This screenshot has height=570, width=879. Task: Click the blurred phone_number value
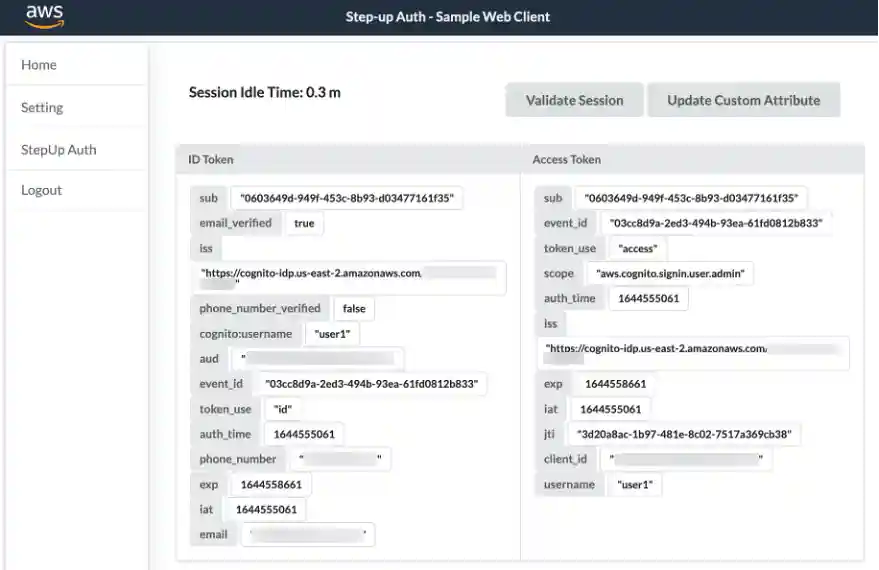coord(340,459)
